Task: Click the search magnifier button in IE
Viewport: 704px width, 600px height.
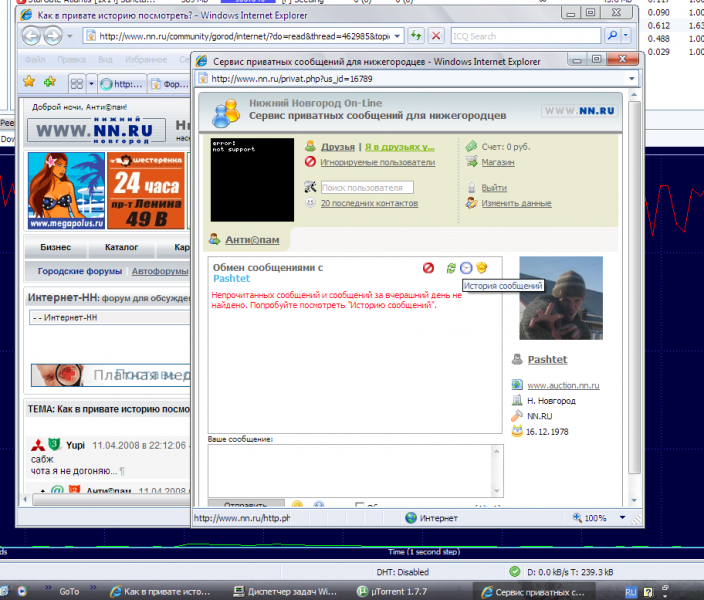Action: pos(612,35)
